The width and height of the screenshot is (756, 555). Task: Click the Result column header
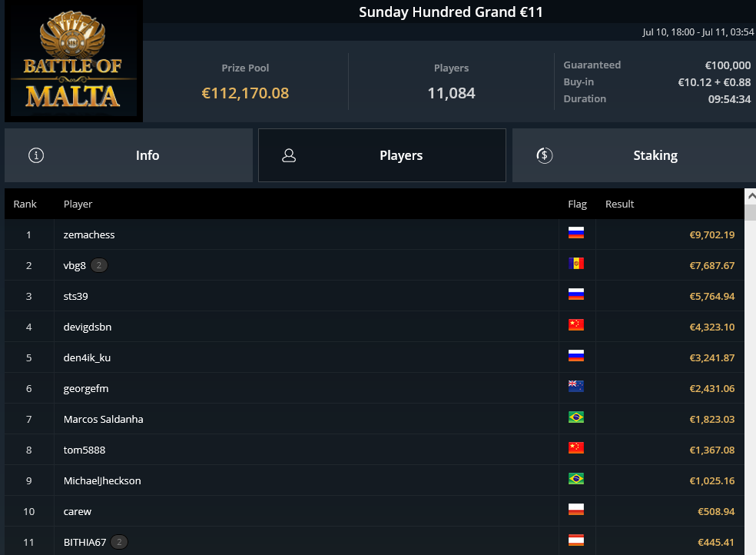(x=619, y=204)
